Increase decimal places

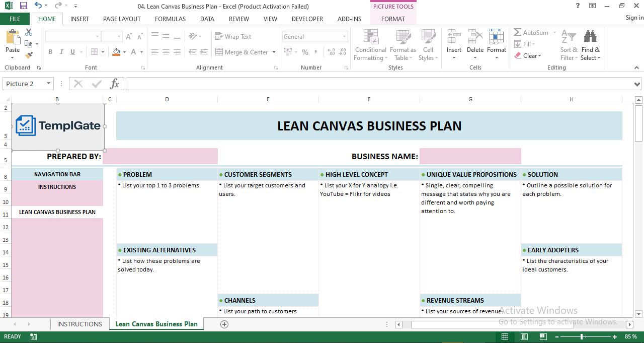point(331,52)
